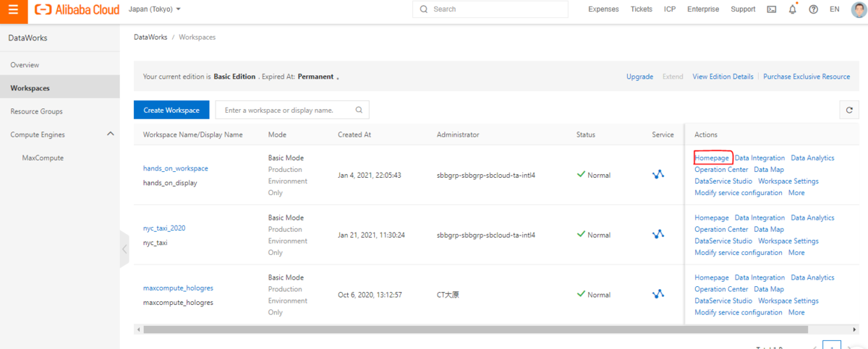Open the Tickets menu
This screenshot has height=349, width=868.
[642, 9]
